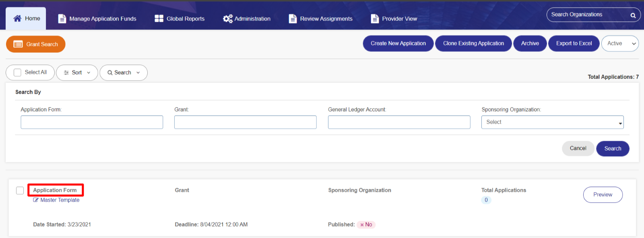644x238 pixels.
Task: Click the Manage Application Funds document icon
Action: [x=62, y=19]
